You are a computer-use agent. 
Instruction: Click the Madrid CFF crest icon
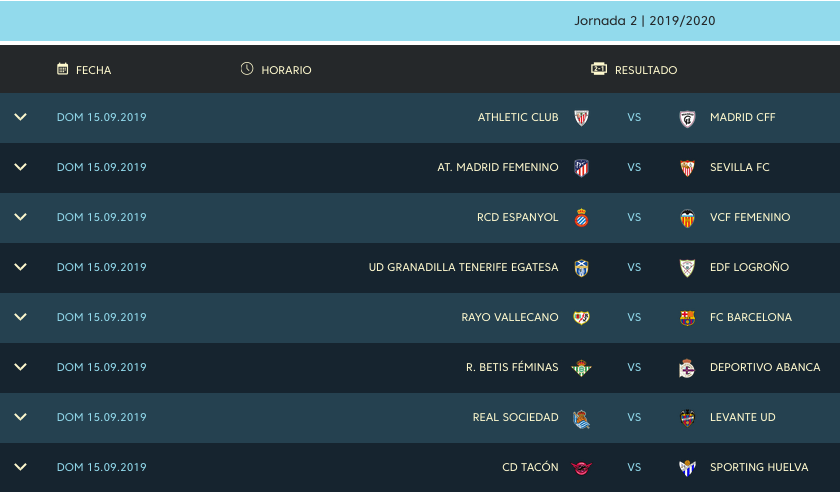point(687,118)
